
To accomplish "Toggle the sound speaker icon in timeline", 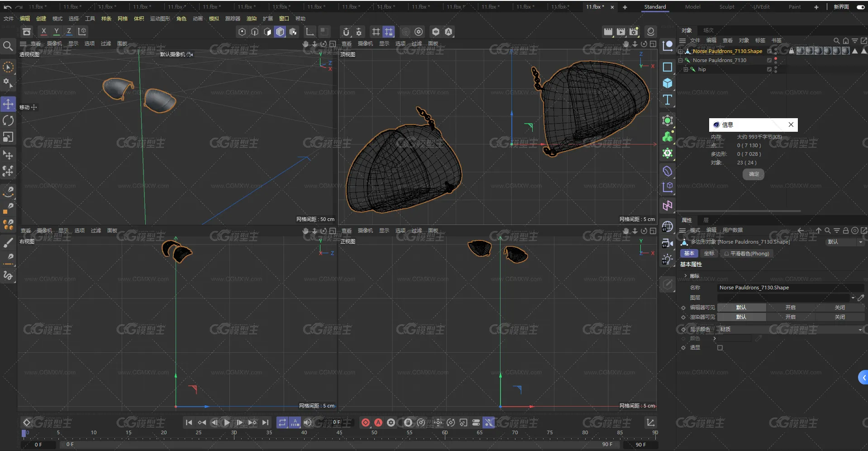I will click(308, 422).
